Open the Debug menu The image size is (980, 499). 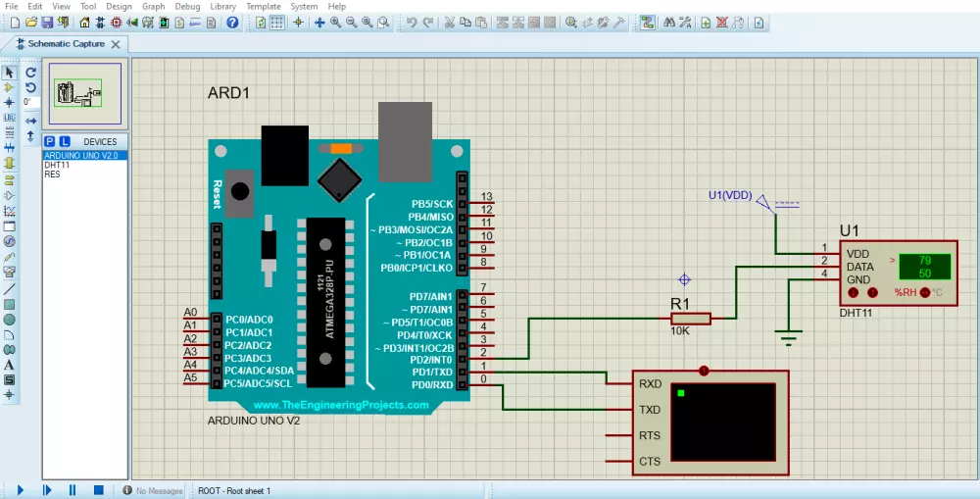(x=187, y=6)
